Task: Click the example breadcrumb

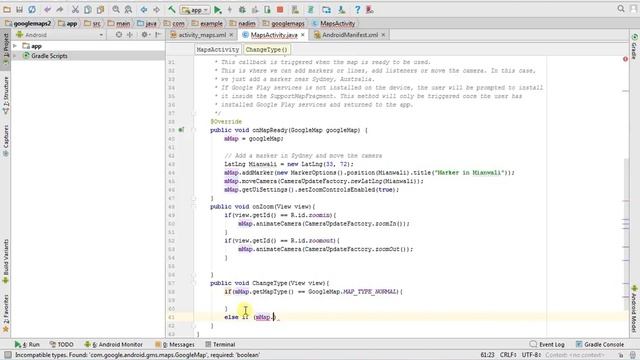Action: tap(207, 23)
